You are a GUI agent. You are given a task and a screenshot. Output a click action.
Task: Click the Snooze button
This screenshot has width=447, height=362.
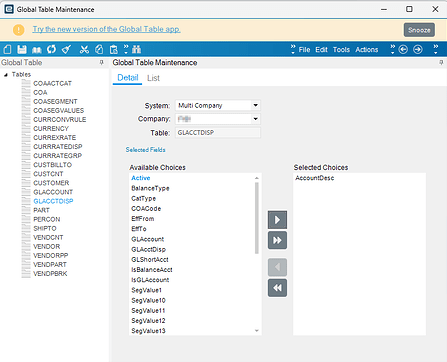pyautogui.click(x=419, y=30)
